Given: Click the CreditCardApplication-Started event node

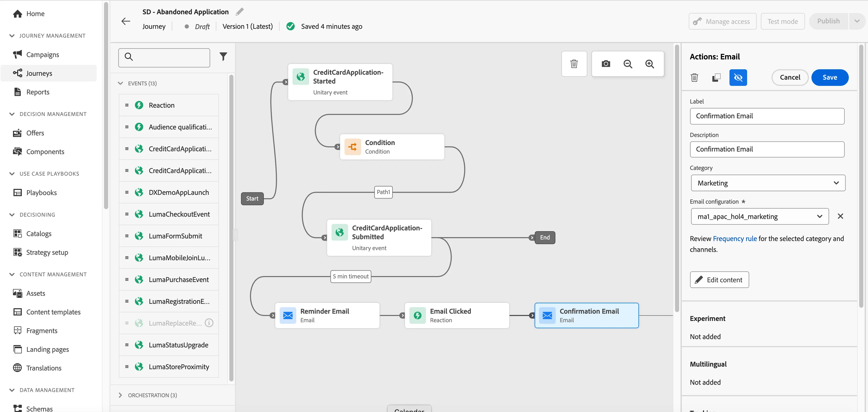Looking at the screenshot, I should pos(340,82).
